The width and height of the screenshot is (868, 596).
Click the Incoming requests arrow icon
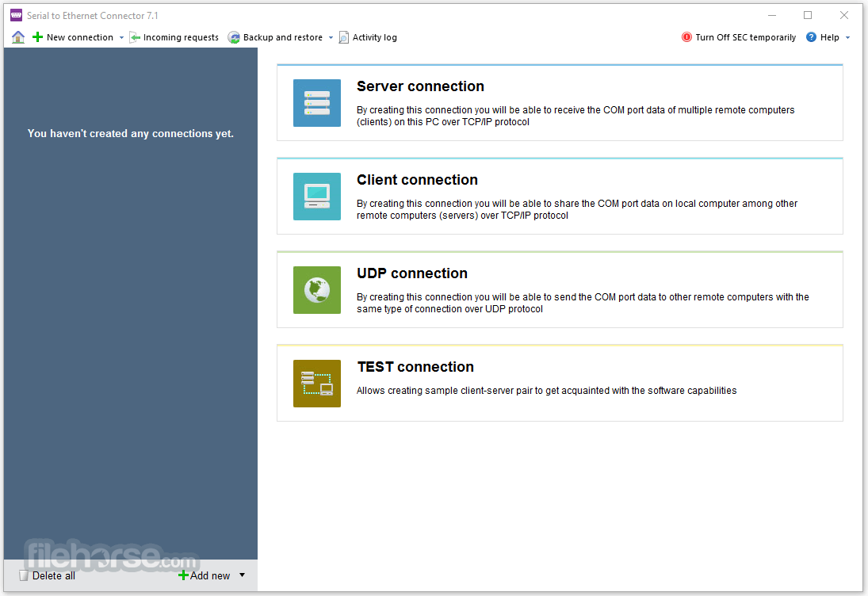point(135,37)
